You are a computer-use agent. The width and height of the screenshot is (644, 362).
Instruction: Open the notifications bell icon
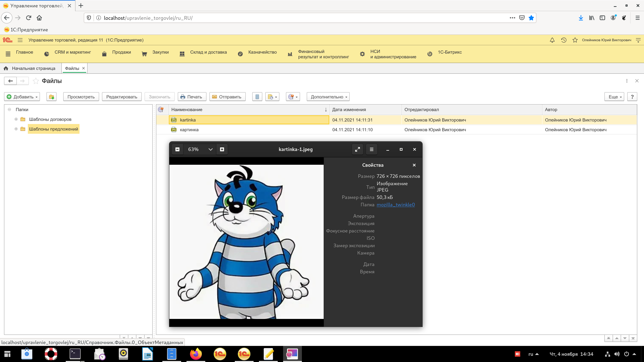point(552,40)
